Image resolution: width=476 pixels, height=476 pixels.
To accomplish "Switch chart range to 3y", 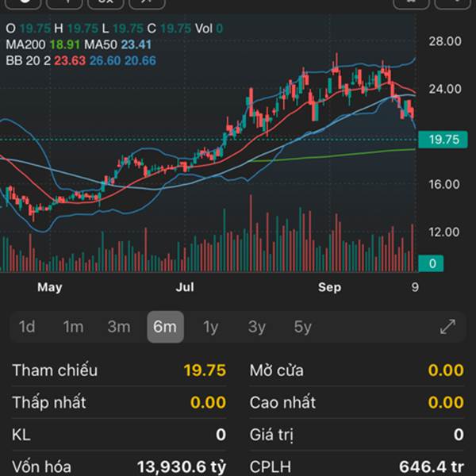I will click(x=257, y=327).
